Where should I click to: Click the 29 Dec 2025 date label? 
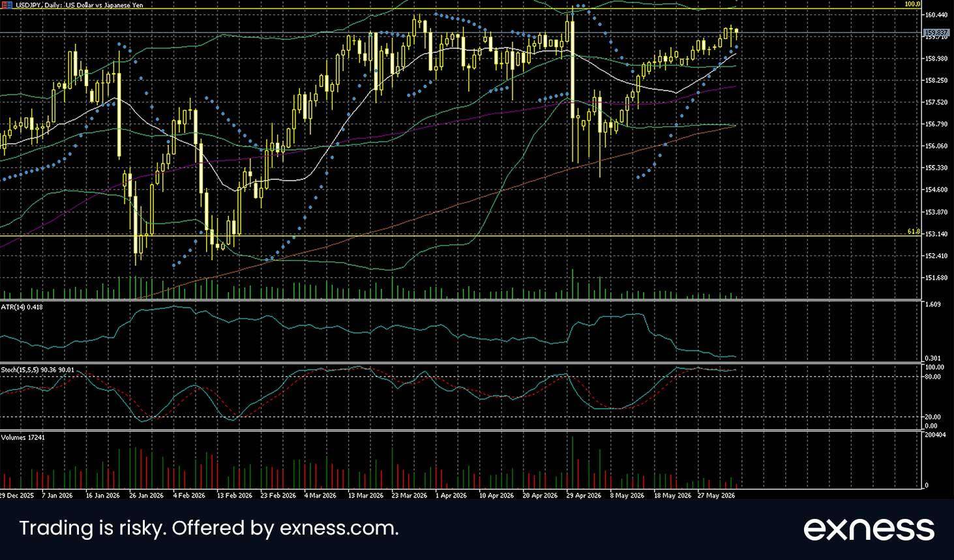pos(16,495)
